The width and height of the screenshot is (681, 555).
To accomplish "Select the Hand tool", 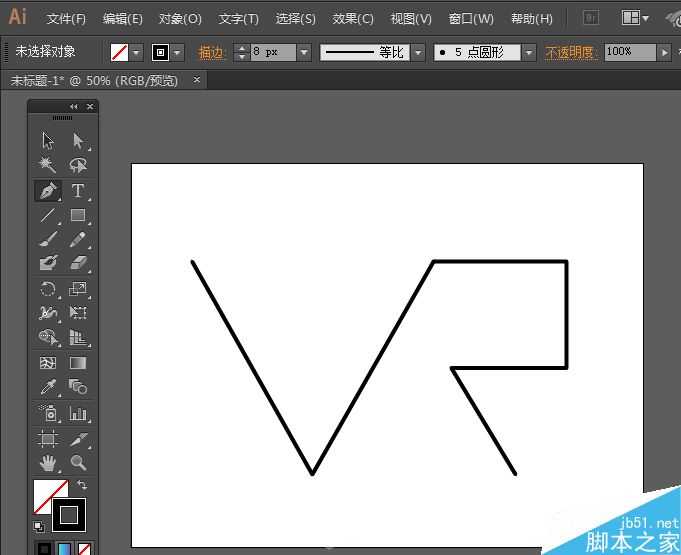I will tap(47, 462).
